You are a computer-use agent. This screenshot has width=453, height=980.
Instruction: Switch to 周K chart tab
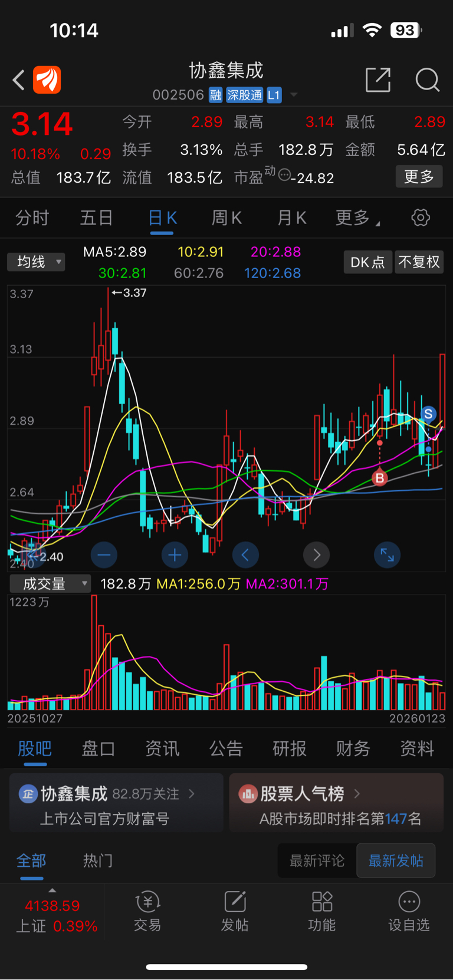pyautogui.click(x=227, y=218)
